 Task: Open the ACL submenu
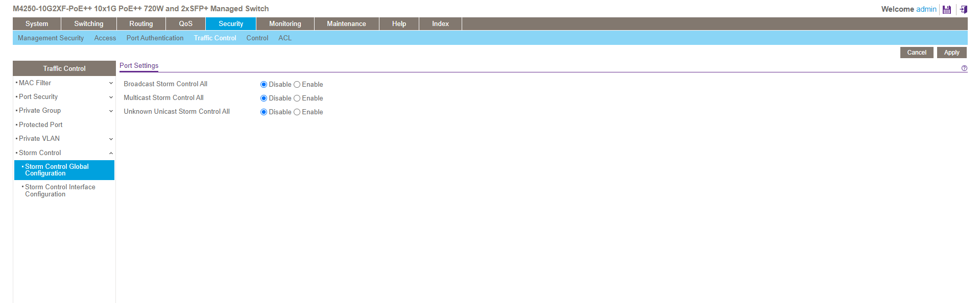(x=285, y=38)
